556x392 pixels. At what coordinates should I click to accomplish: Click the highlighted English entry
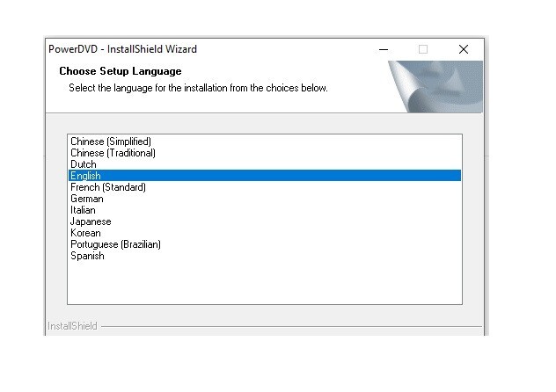coord(265,175)
